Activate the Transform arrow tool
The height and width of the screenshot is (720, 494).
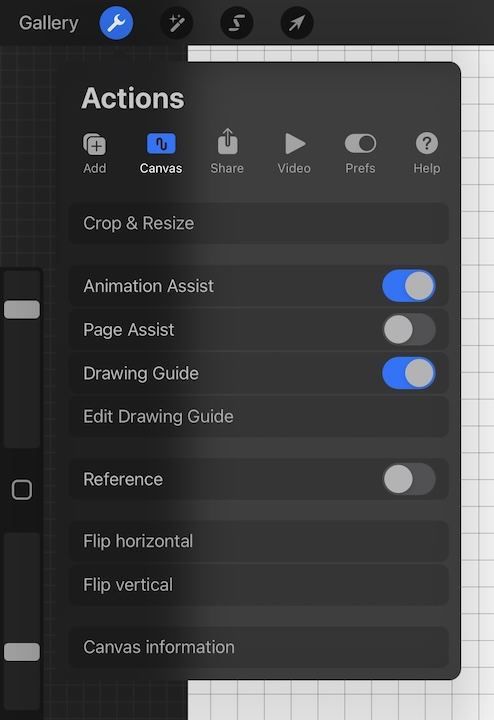click(x=297, y=22)
